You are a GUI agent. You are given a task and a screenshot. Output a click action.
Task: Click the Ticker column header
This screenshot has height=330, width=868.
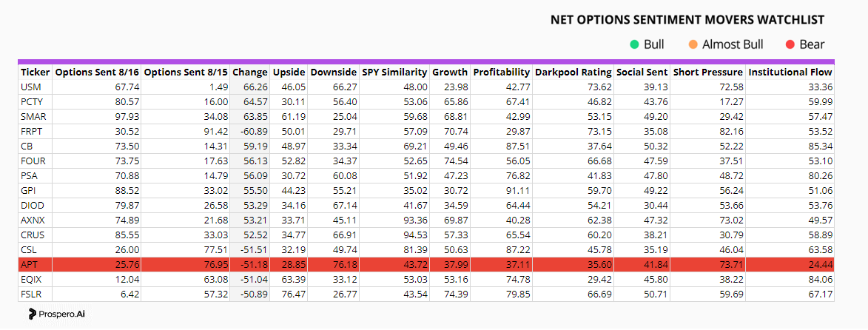click(x=36, y=73)
